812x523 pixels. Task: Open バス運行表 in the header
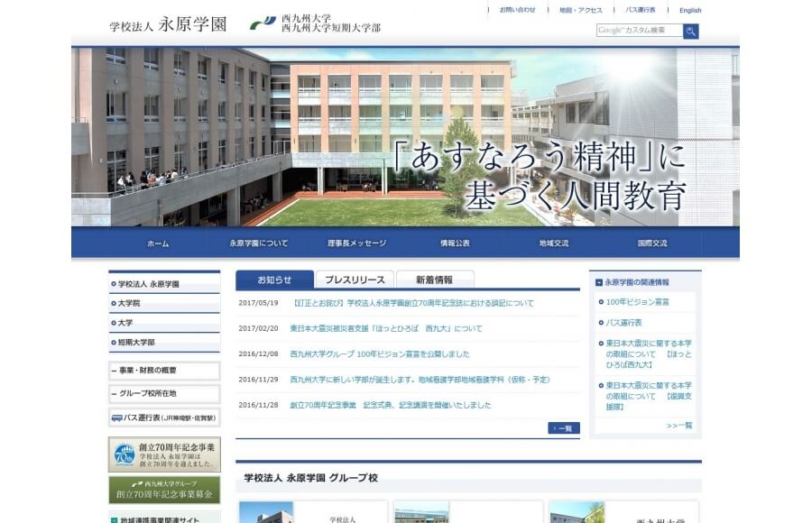pos(640,10)
